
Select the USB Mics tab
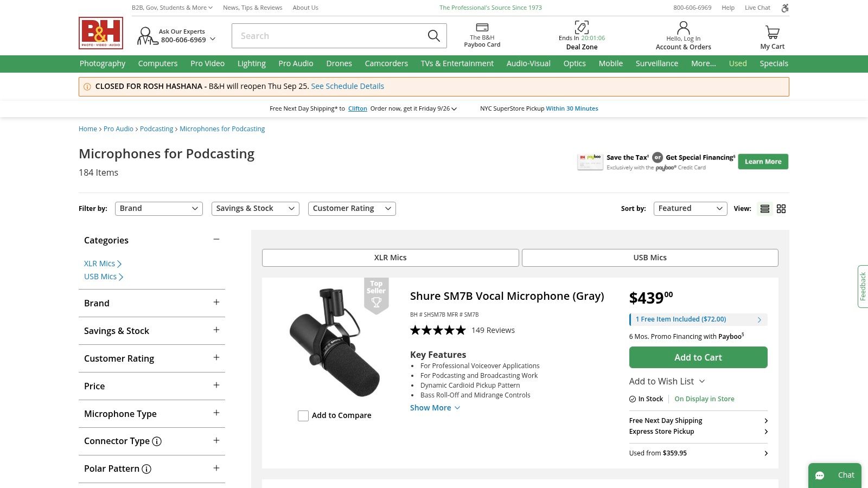[x=649, y=258]
